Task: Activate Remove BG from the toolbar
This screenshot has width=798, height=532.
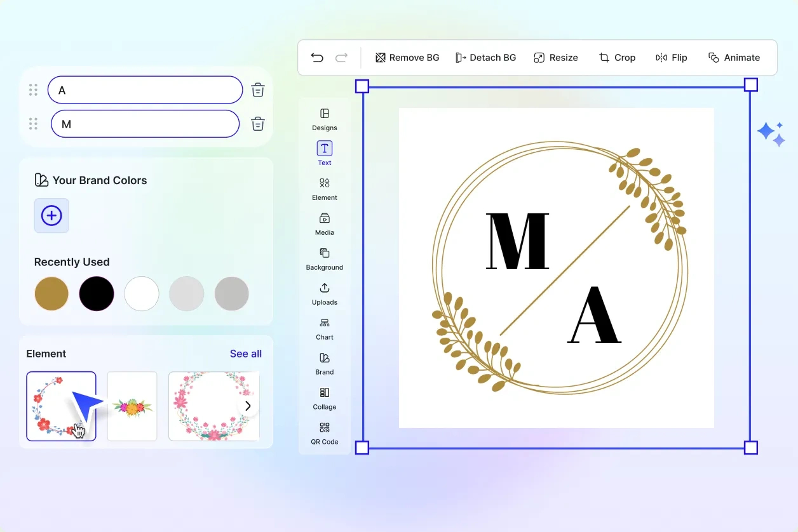Action: pyautogui.click(x=407, y=57)
